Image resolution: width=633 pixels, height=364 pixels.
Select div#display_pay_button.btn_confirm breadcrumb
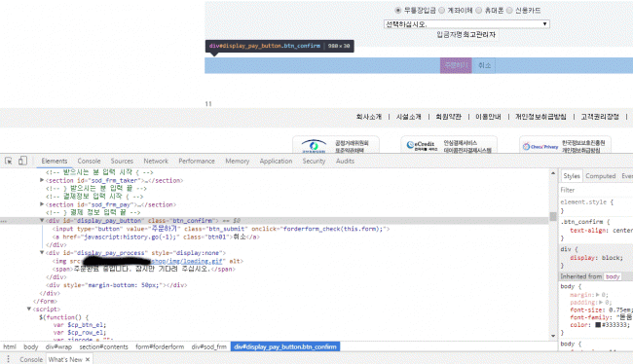[285, 346]
